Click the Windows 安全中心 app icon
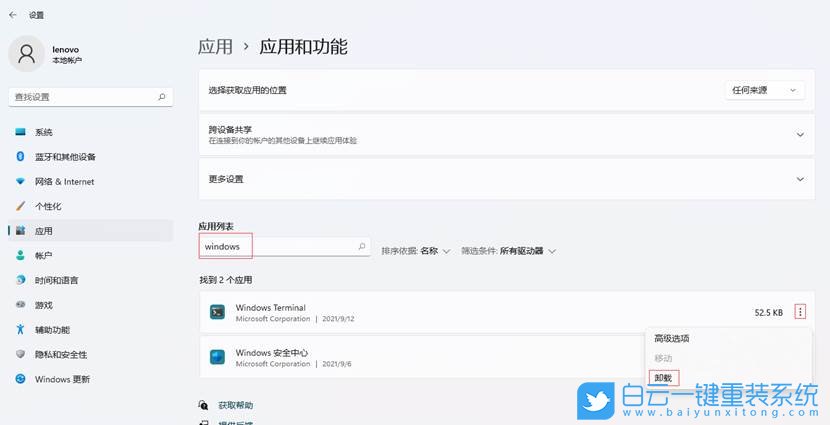The width and height of the screenshot is (830, 425). 217,357
